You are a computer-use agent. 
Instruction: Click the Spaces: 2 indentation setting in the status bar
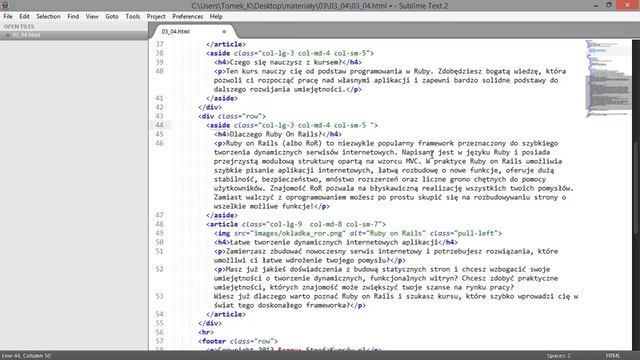coord(558,356)
